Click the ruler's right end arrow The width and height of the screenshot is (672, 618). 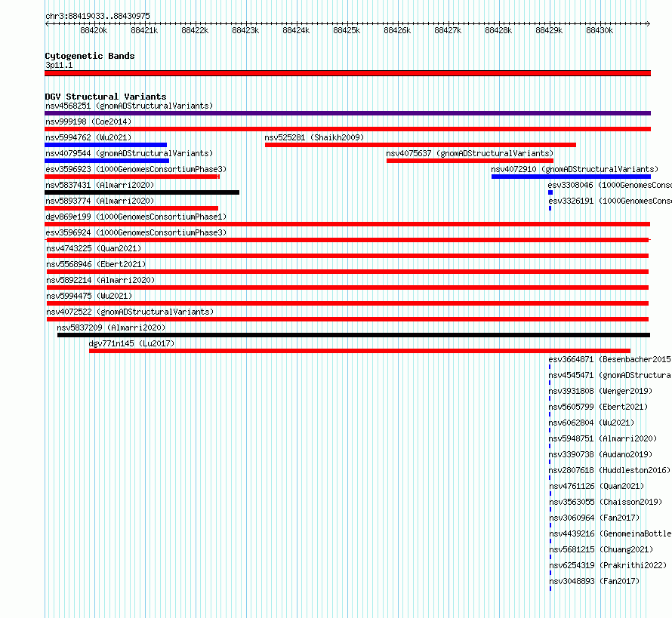(649, 23)
